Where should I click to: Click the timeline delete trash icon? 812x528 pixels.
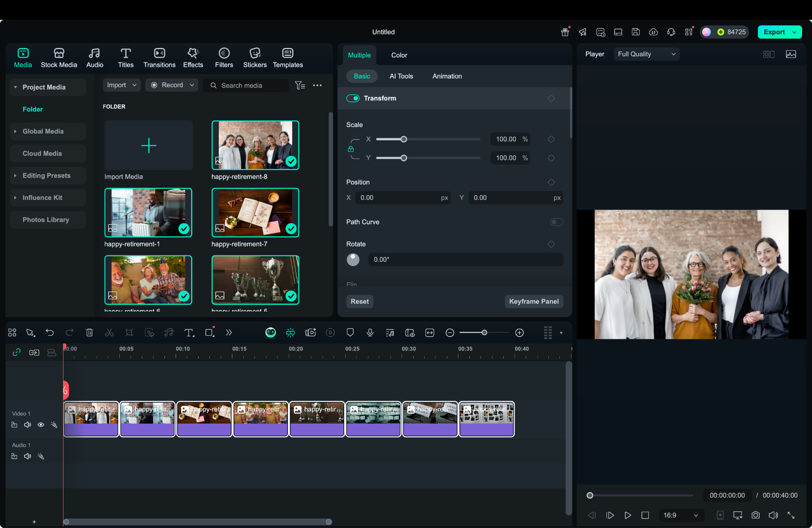tap(90, 333)
